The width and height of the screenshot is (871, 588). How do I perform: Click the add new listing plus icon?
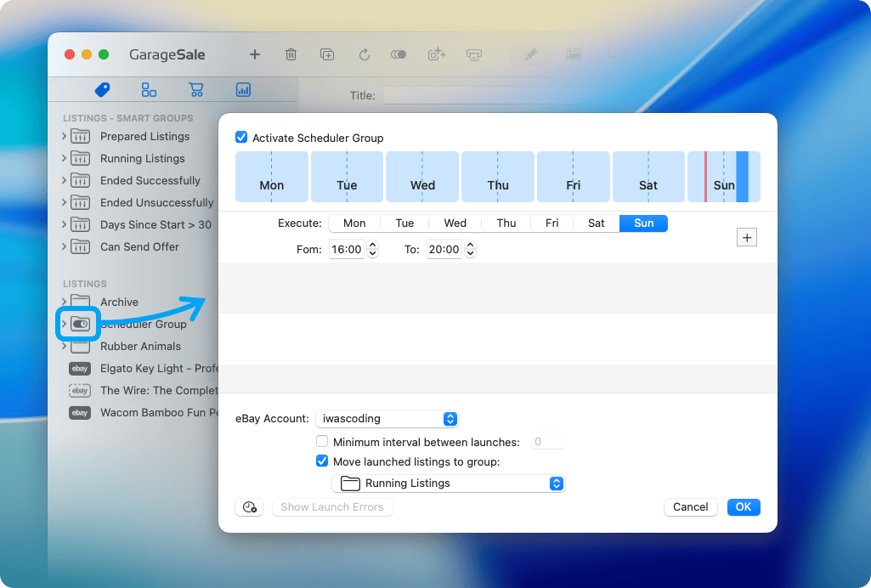[254, 54]
